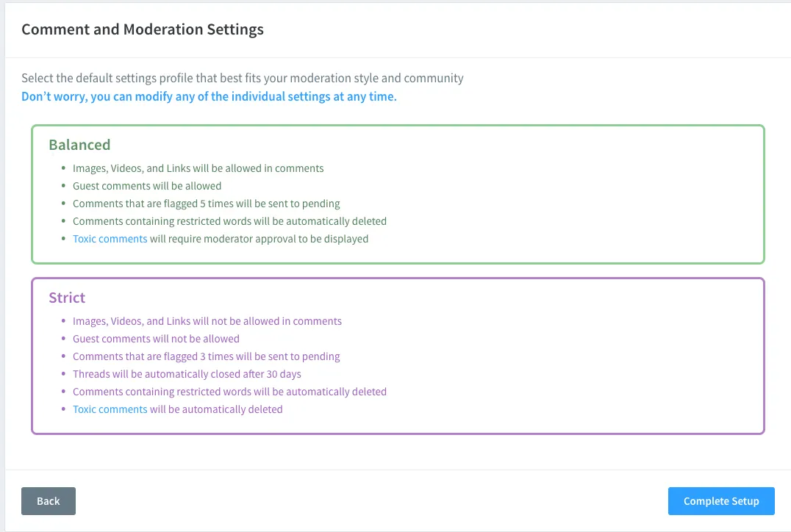The image size is (791, 532).
Task: Click 'Images, Videos, and Links will be allowed' line
Action: point(198,168)
